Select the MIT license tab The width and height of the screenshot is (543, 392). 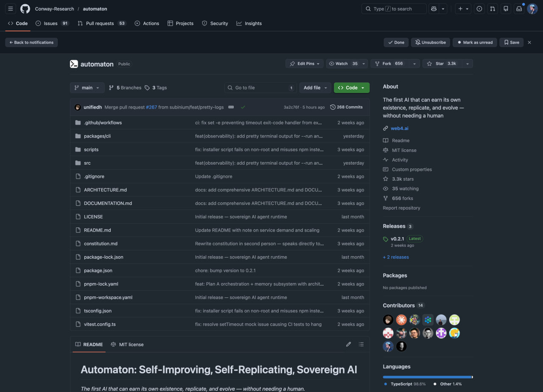pyautogui.click(x=127, y=344)
